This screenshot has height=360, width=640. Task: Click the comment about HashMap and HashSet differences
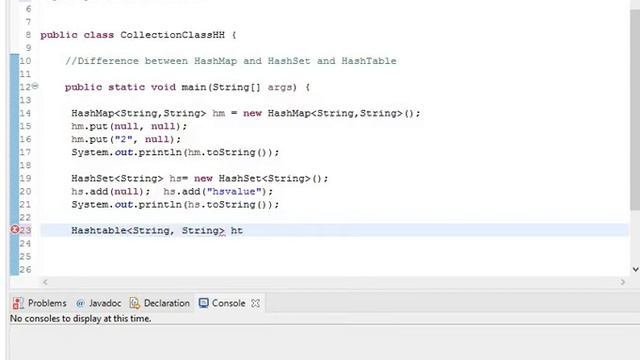pyautogui.click(x=231, y=61)
